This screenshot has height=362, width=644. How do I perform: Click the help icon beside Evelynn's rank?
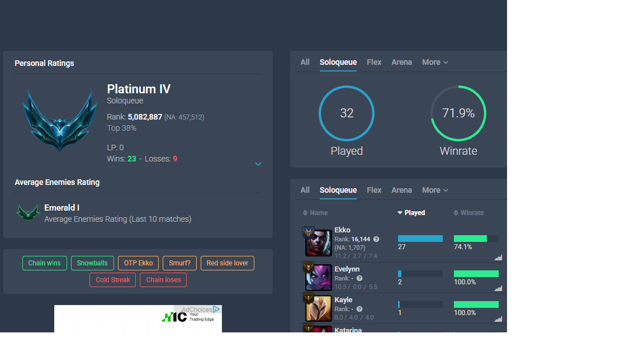pyautogui.click(x=359, y=278)
